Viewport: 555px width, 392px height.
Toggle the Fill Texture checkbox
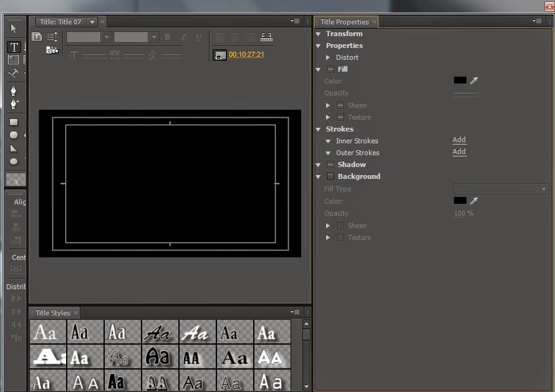340,117
